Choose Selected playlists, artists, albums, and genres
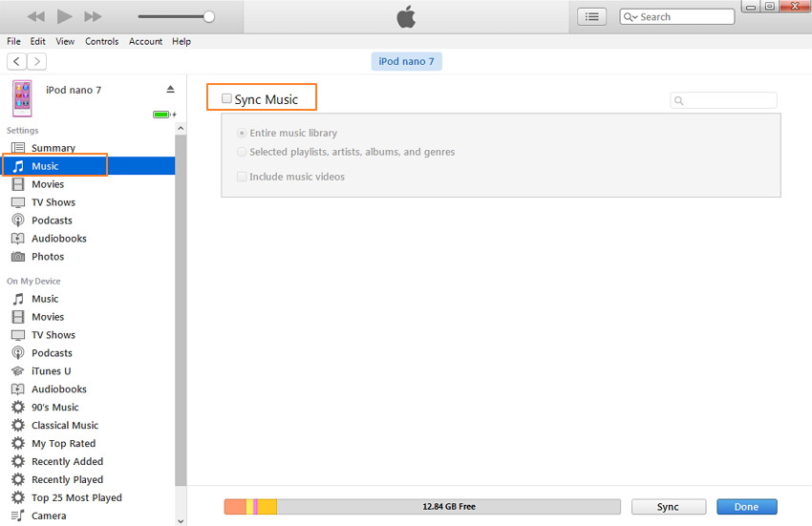 point(242,152)
